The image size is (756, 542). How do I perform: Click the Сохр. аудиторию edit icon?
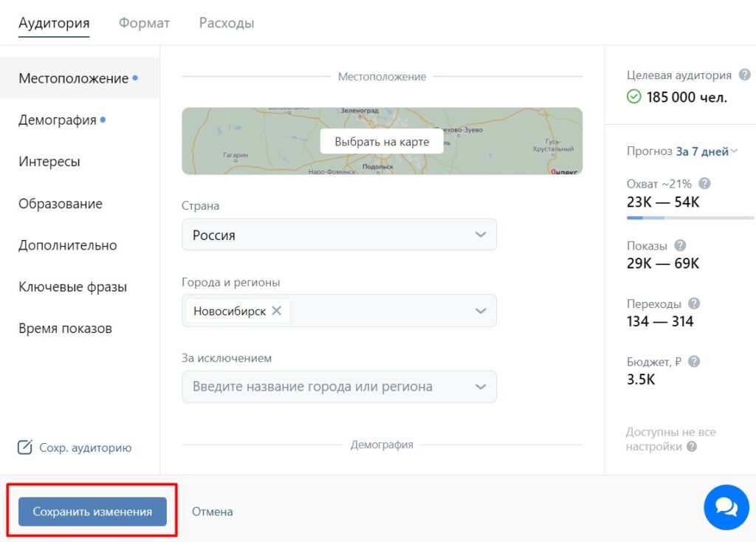pos(25,447)
